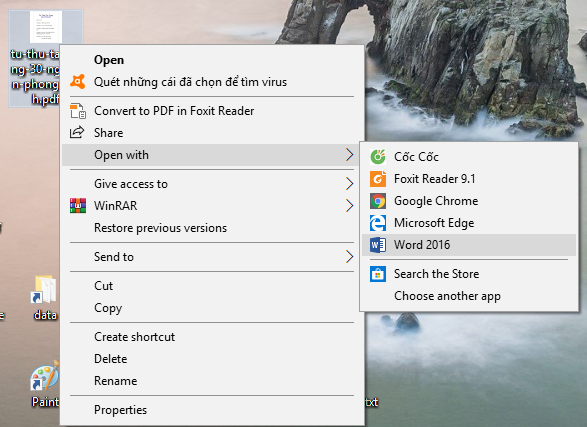Click the Paint shortcut on desktop
This screenshot has height=427, width=587.
pos(45,385)
